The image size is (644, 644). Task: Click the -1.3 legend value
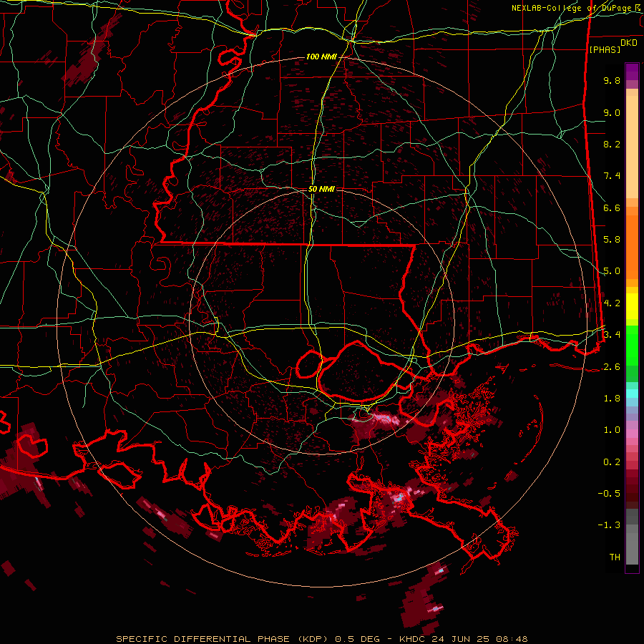coord(609,525)
